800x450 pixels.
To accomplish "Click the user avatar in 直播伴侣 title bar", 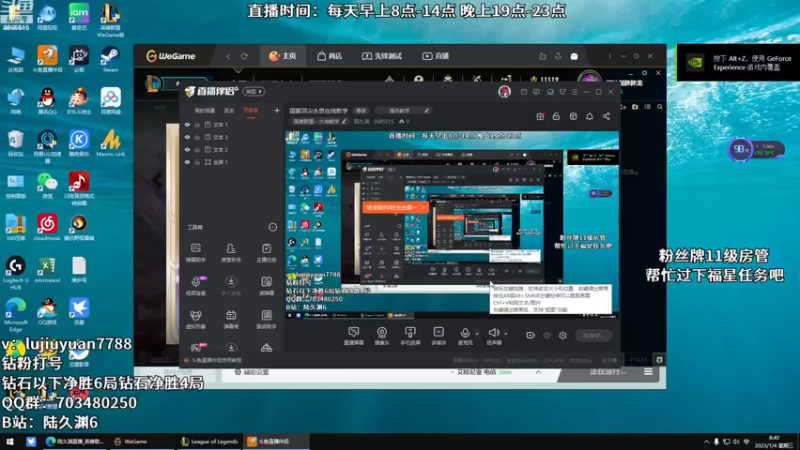I will (x=504, y=91).
